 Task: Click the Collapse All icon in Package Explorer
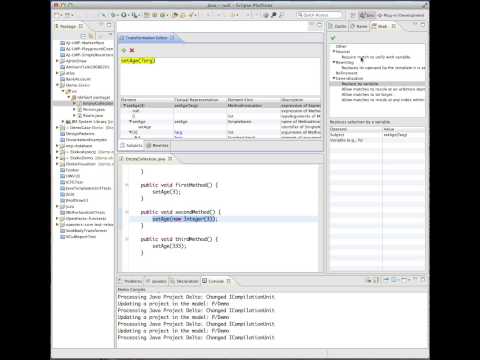click(83, 36)
